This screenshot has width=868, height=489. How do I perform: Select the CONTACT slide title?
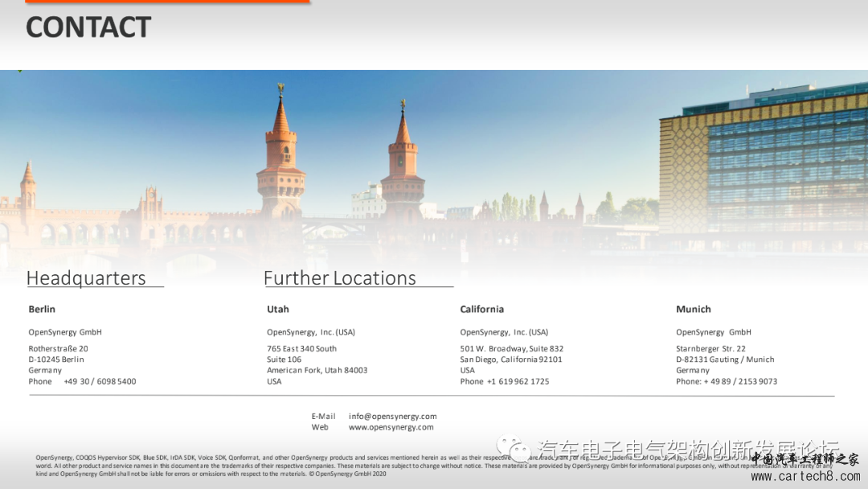pyautogui.click(x=88, y=27)
